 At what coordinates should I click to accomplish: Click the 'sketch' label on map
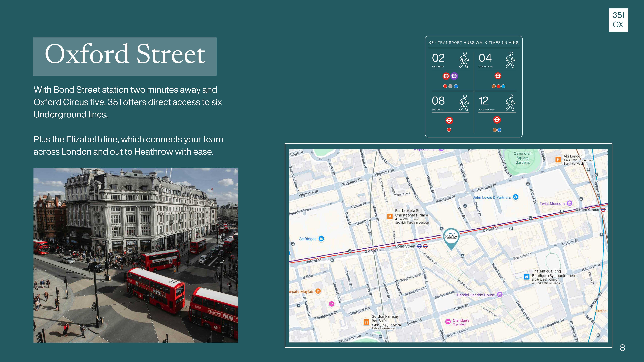pyautogui.click(x=601, y=311)
